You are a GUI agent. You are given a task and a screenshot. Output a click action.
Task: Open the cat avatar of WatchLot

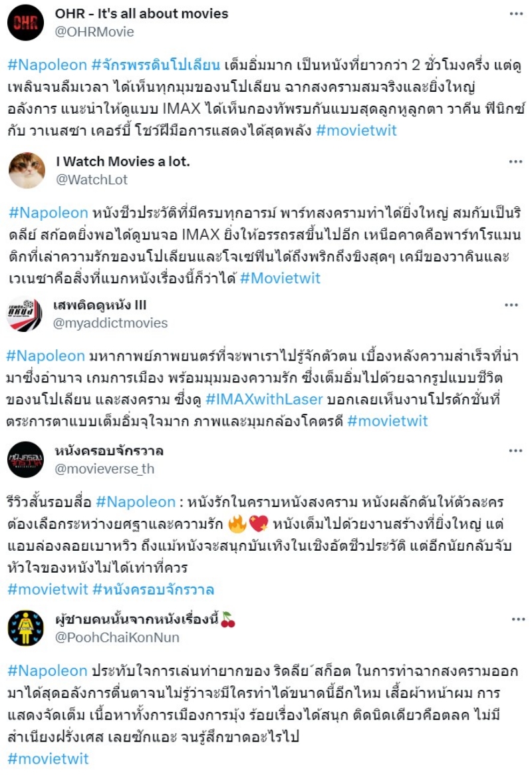click(27, 170)
